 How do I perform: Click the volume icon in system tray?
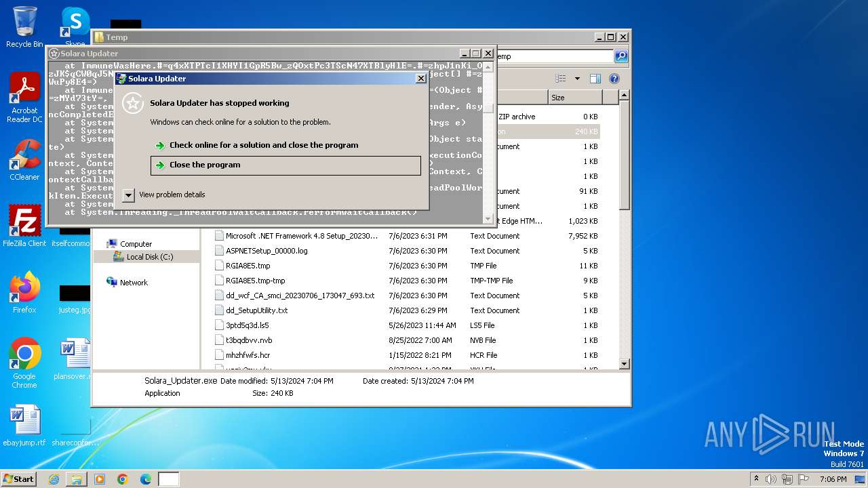771,479
